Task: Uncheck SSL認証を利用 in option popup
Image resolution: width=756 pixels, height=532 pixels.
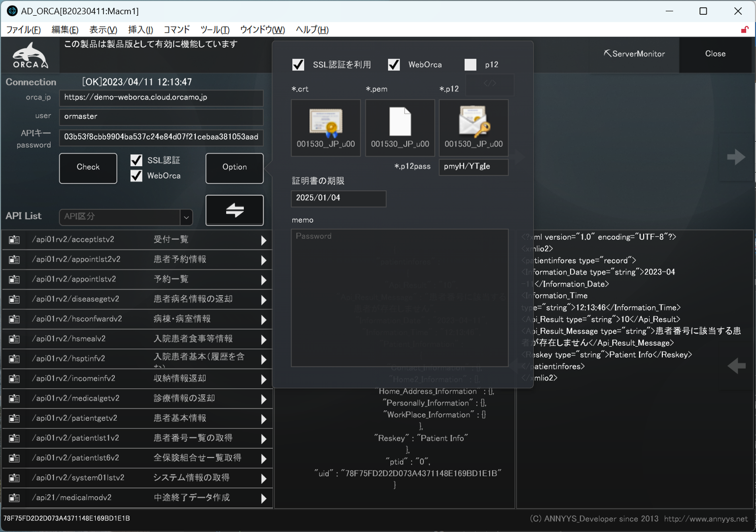Action: coord(298,65)
